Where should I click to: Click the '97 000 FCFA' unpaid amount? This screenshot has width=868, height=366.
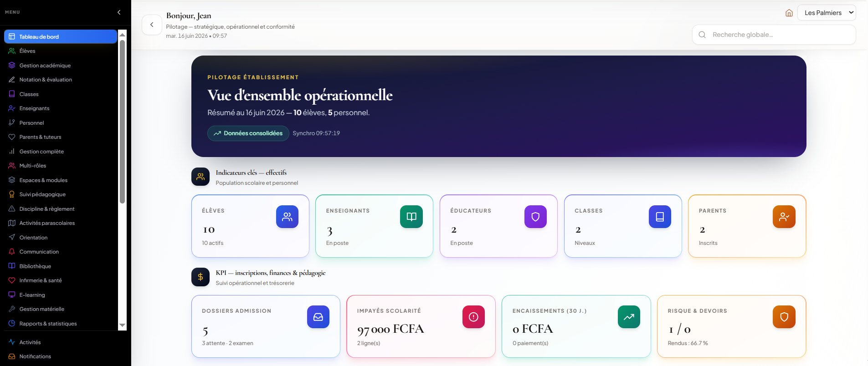pos(390,329)
